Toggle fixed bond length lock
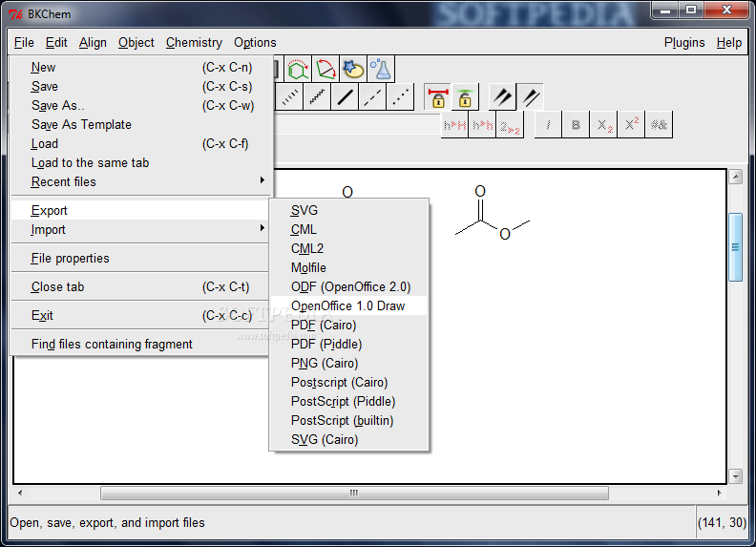The width and height of the screenshot is (756, 547). [x=437, y=97]
